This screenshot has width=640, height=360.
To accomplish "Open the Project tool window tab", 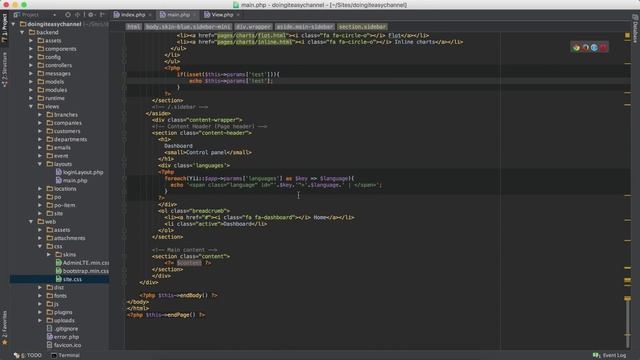I will click(4, 28).
